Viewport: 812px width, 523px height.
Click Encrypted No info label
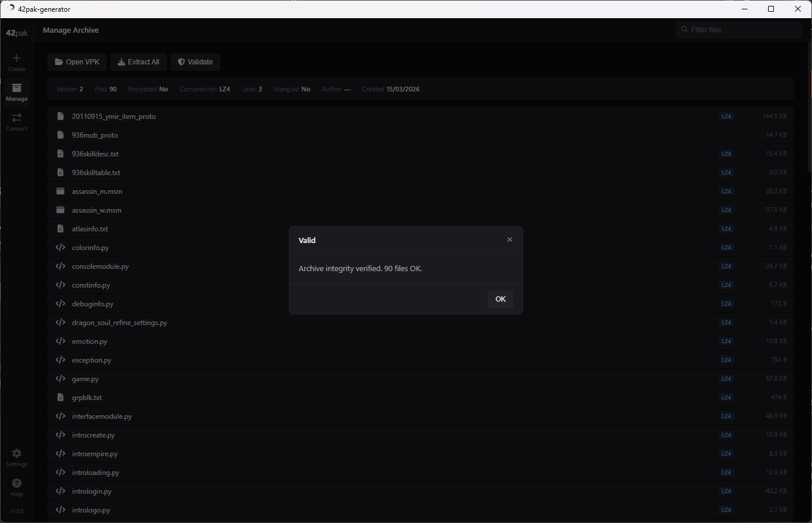click(148, 89)
